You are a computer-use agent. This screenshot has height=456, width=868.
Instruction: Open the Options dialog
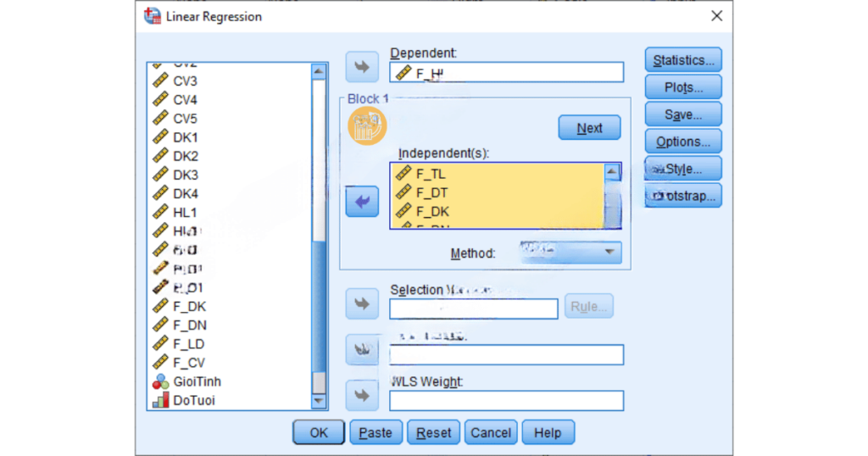pyautogui.click(x=683, y=142)
